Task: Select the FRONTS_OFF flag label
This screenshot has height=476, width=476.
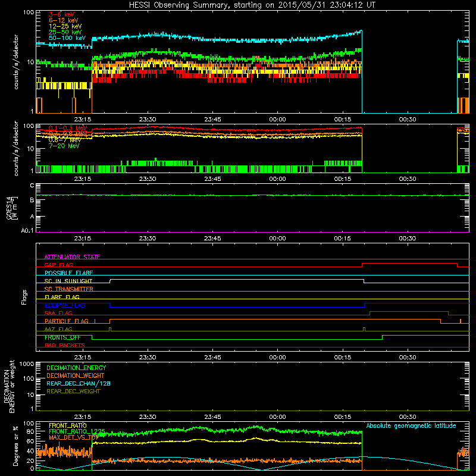Action: point(62,337)
